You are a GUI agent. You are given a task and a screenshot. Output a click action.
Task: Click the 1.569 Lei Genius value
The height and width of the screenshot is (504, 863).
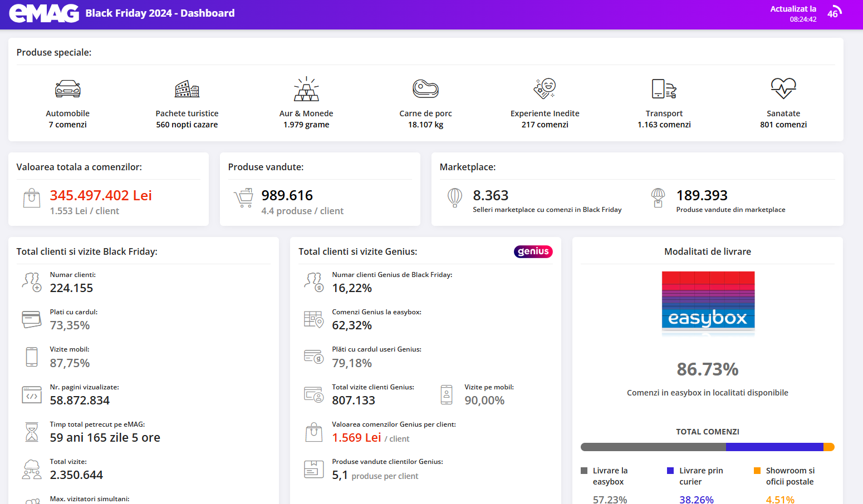click(356, 438)
